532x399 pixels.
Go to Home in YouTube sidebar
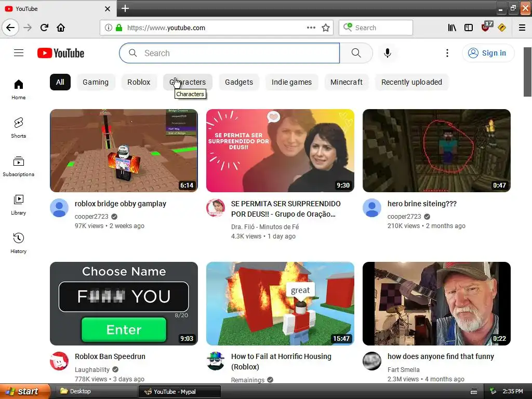(19, 89)
